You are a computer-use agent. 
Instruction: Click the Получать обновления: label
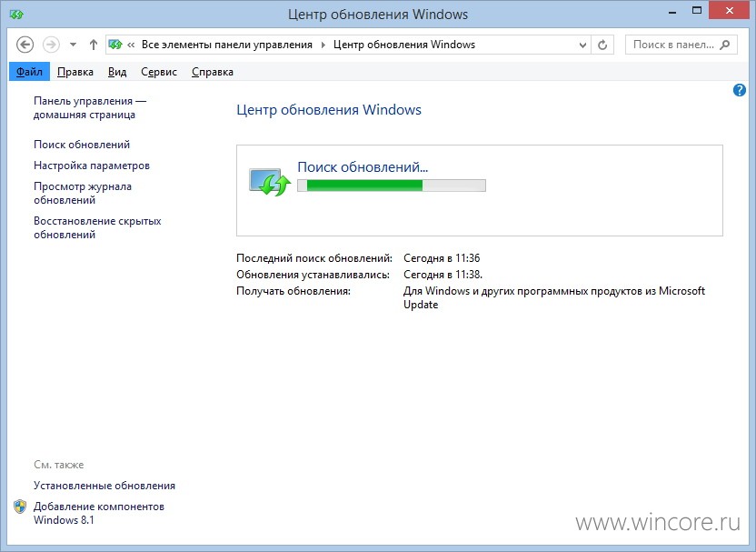[x=293, y=291]
